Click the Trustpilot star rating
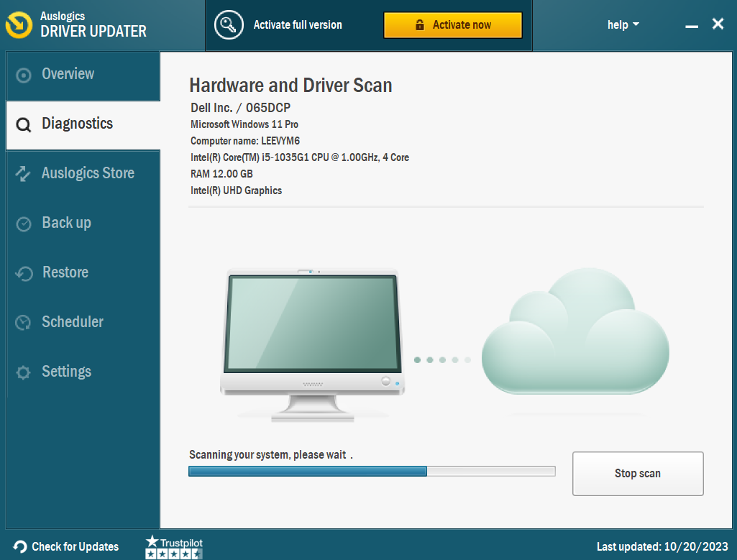The width and height of the screenshot is (737, 560). (173, 552)
